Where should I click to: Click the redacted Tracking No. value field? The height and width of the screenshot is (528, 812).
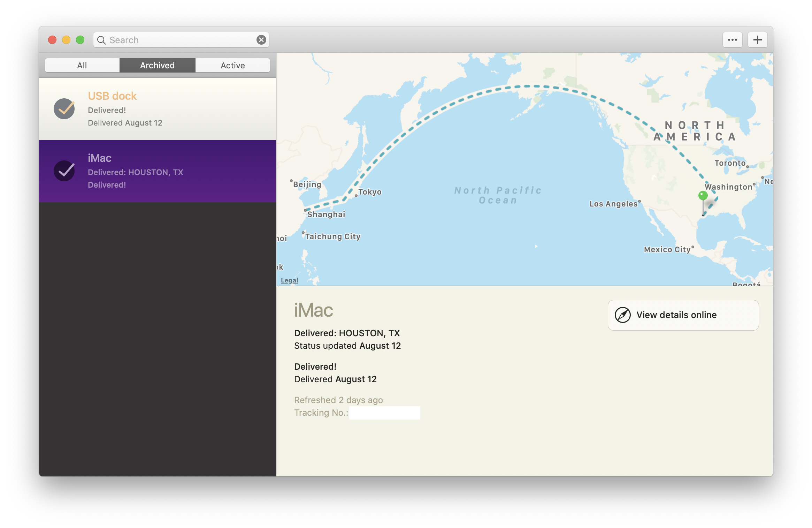(x=385, y=413)
